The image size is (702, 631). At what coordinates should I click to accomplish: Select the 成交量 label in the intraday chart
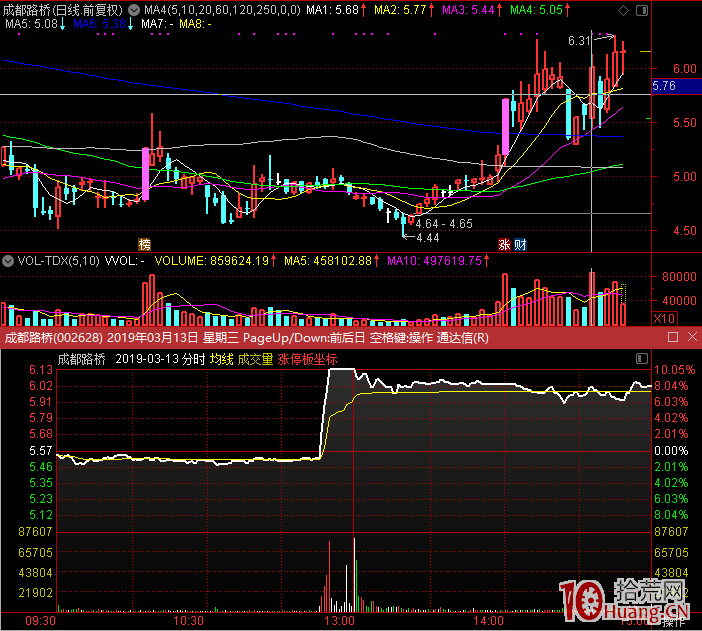tap(255, 359)
